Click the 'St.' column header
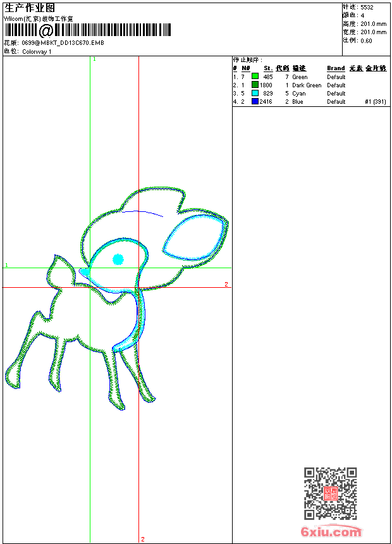Screen dimensions: 392x544 (x=268, y=68)
